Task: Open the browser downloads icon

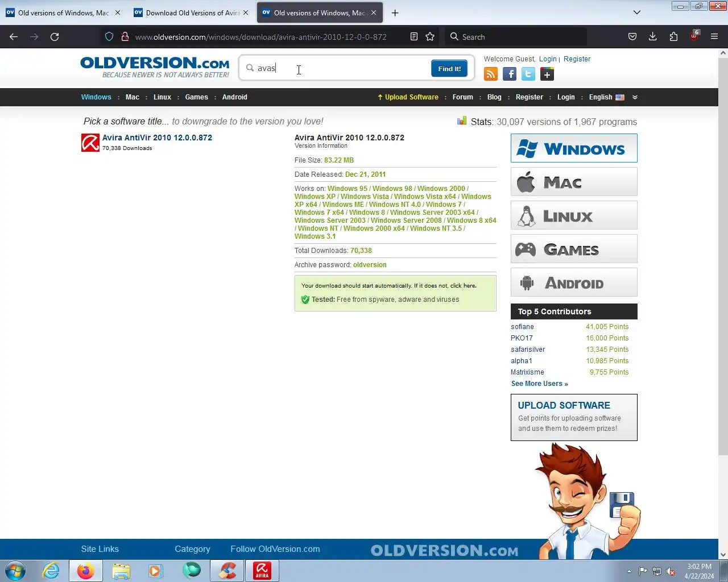Action: pos(653,36)
